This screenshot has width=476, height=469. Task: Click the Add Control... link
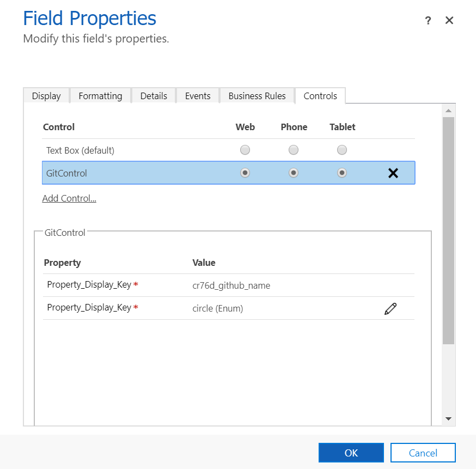click(x=69, y=198)
